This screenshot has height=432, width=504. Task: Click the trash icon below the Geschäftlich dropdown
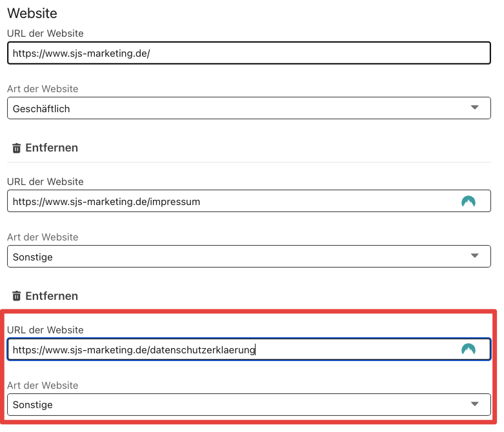coord(17,148)
